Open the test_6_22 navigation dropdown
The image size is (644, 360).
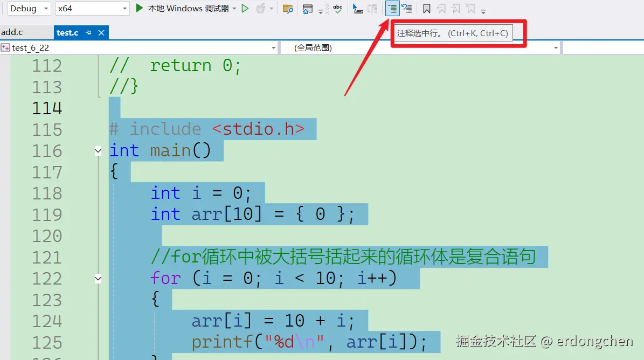[273, 47]
